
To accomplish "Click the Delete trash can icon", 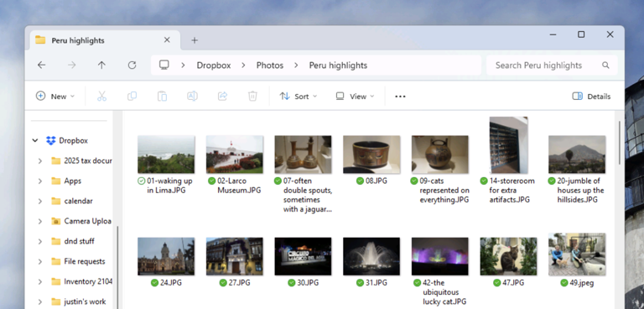I will click(x=252, y=97).
